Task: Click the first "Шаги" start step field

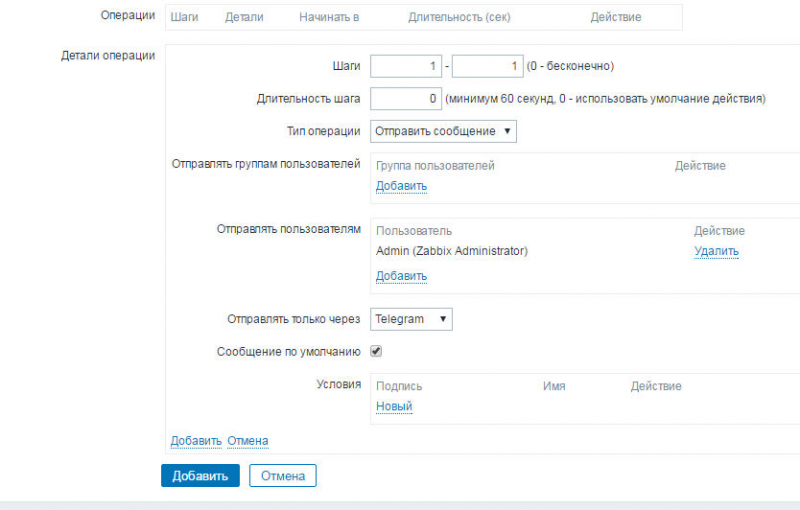Action: coord(406,66)
